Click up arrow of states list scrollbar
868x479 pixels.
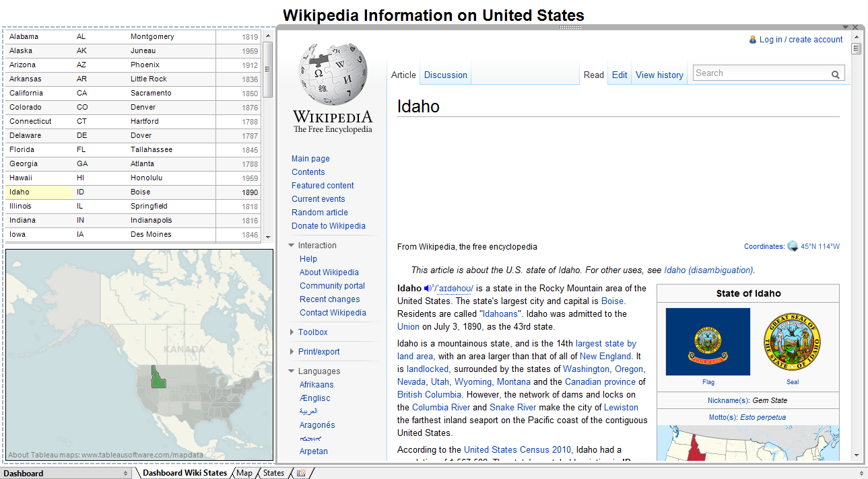267,36
